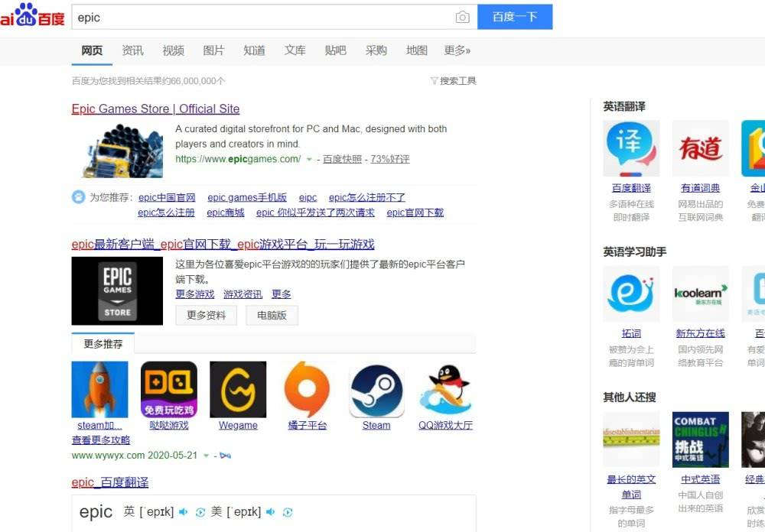765x532 pixels.
Task: Expand the 更多» navigation menu
Action: coord(457,50)
